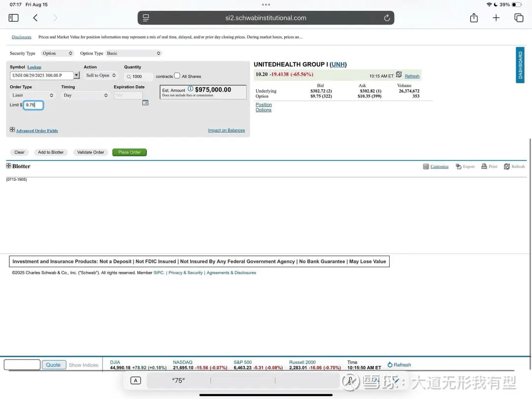Click the Est. Amount info icon
532x399 pixels.
click(x=191, y=89)
